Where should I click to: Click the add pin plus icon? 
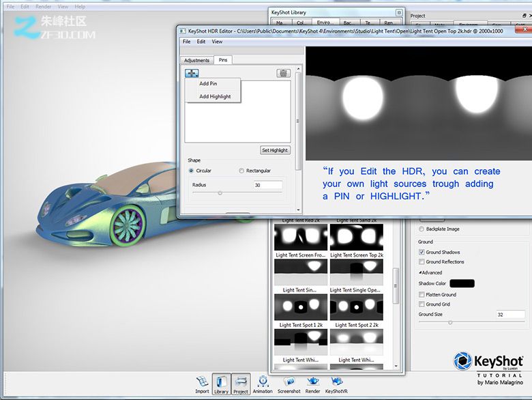pyautogui.click(x=192, y=73)
